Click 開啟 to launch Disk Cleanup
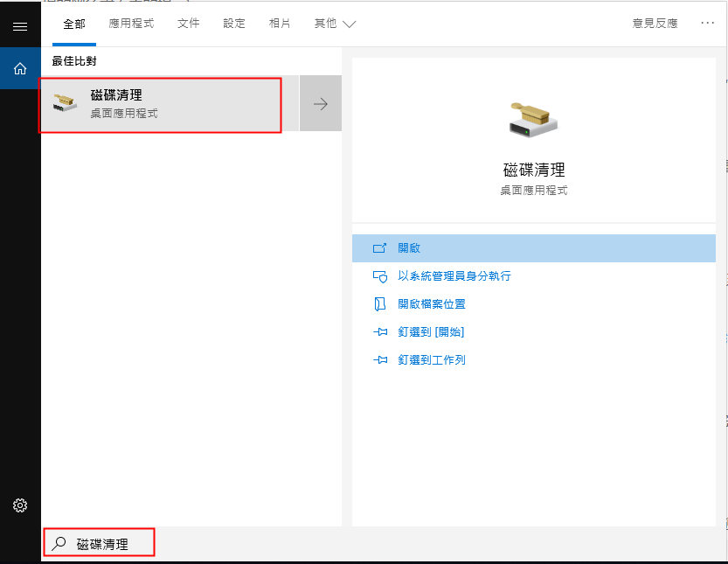 click(533, 248)
